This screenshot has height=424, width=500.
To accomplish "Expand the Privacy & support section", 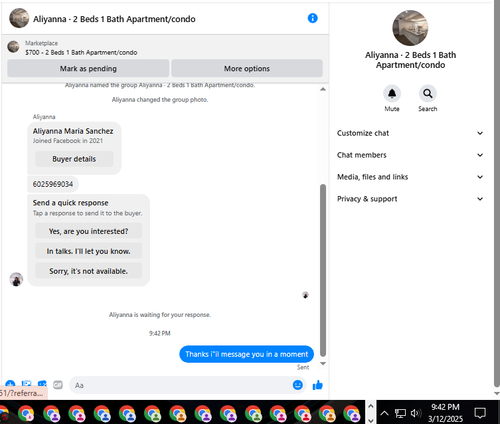I will 410,199.
